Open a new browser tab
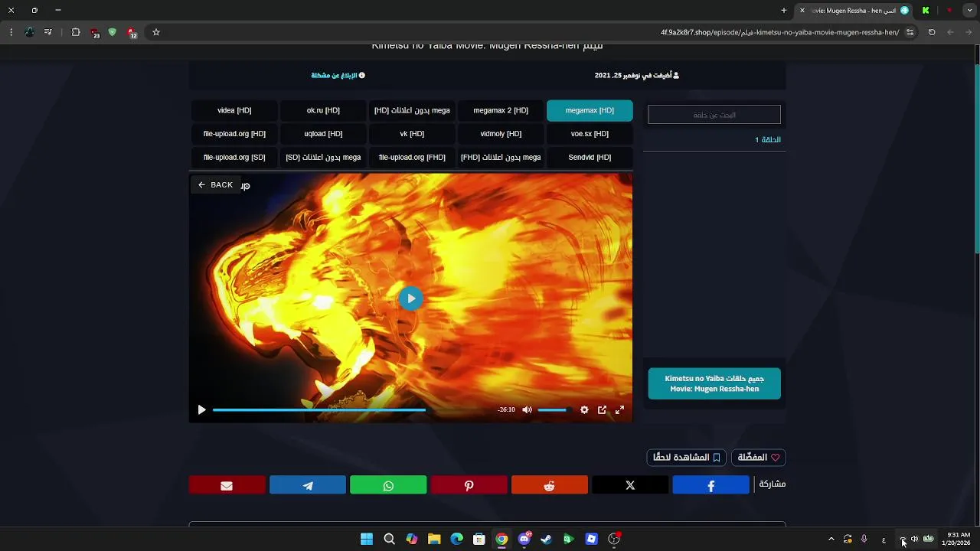The height and width of the screenshot is (551, 980). [784, 10]
